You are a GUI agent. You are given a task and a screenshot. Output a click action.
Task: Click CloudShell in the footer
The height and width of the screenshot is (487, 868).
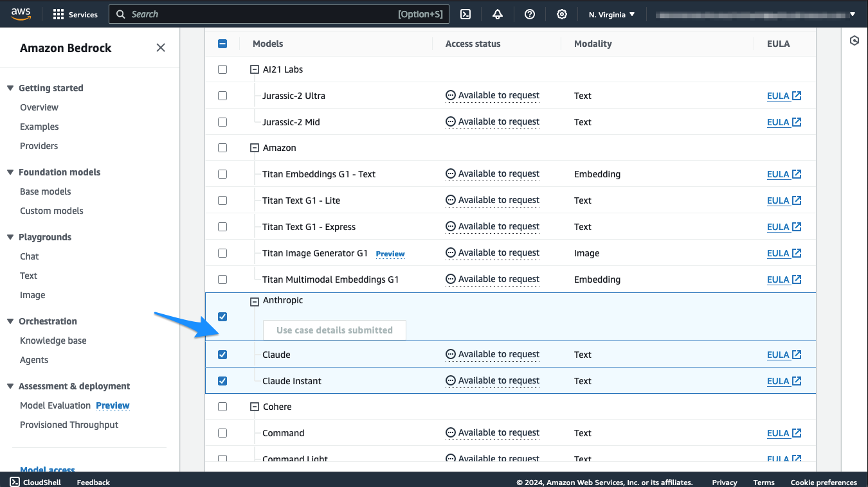click(35, 482)
